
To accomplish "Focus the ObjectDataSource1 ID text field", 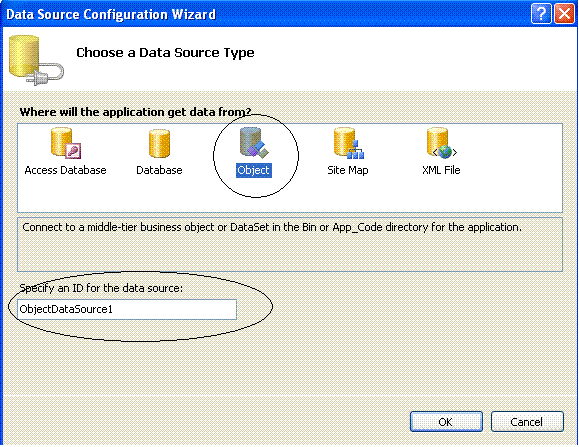I will pyautogui.click(x=127, y=309).
